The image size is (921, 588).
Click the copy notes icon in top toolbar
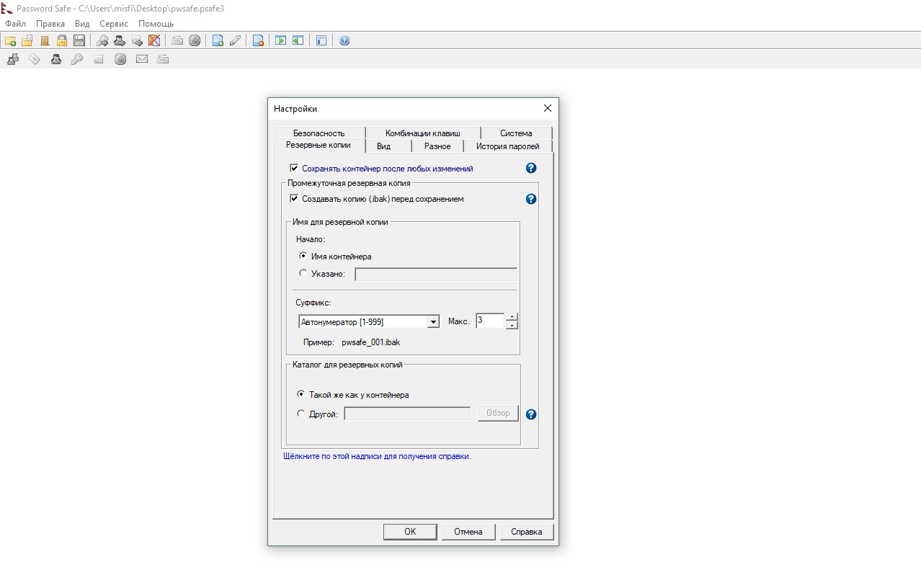click(137, 40)
